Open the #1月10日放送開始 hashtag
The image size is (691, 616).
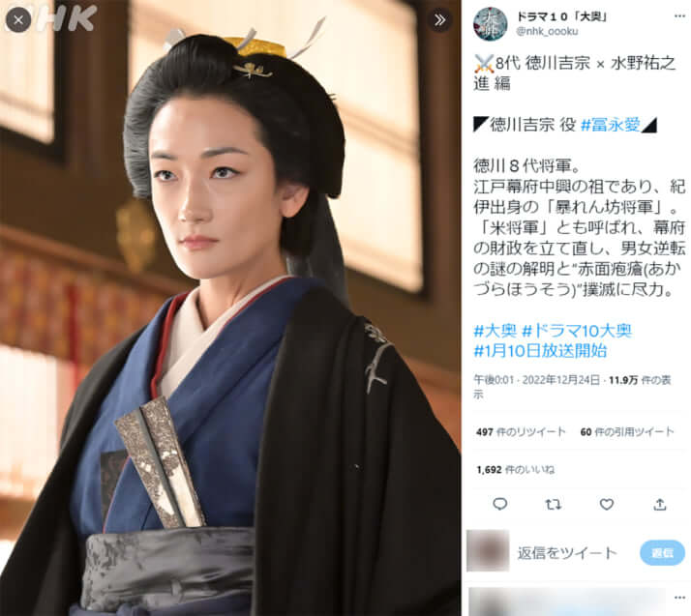coord(540,351)
